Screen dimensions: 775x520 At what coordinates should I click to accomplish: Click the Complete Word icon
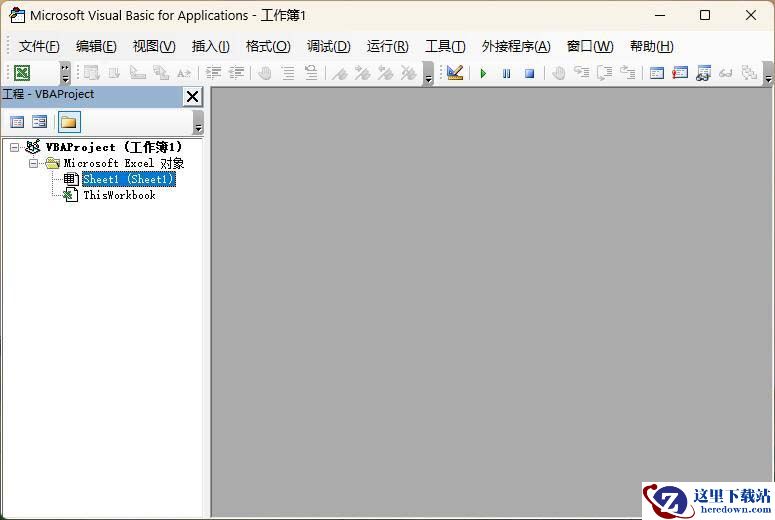pyautogui.click(x=183, y=73)
